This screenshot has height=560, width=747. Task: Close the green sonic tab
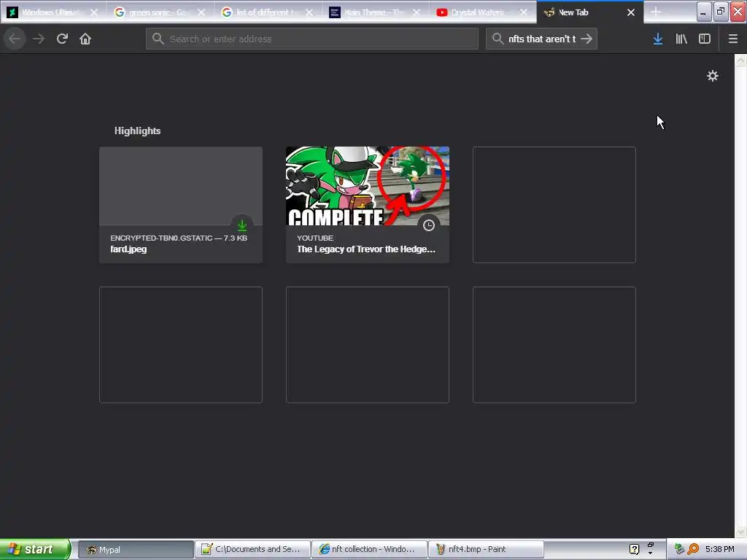(x=201, y=12)
